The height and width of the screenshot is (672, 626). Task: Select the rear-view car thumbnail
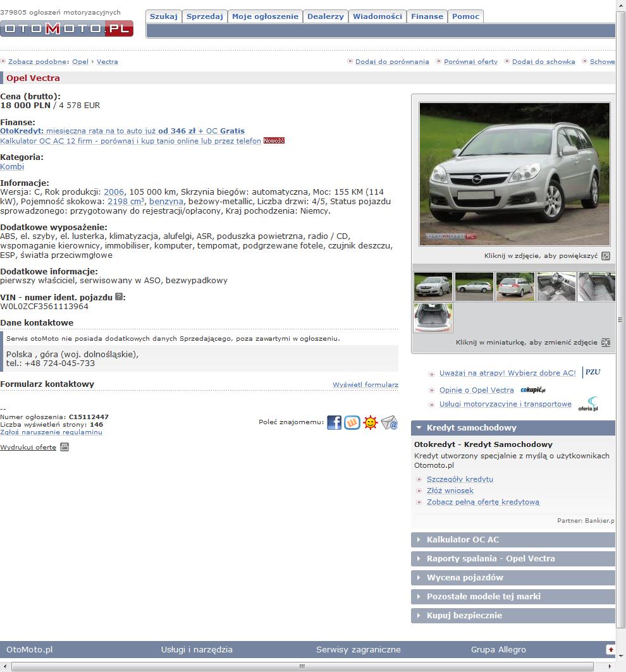515,287
